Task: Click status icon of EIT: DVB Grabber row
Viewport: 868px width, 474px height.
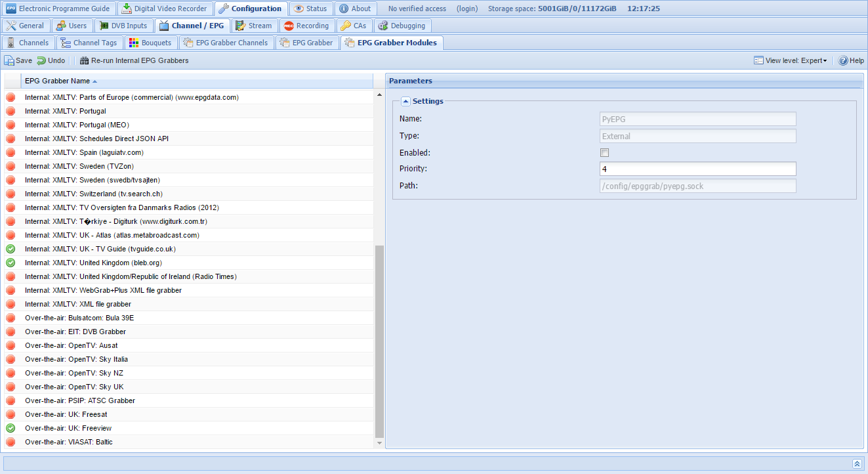Action: [10, 332]
